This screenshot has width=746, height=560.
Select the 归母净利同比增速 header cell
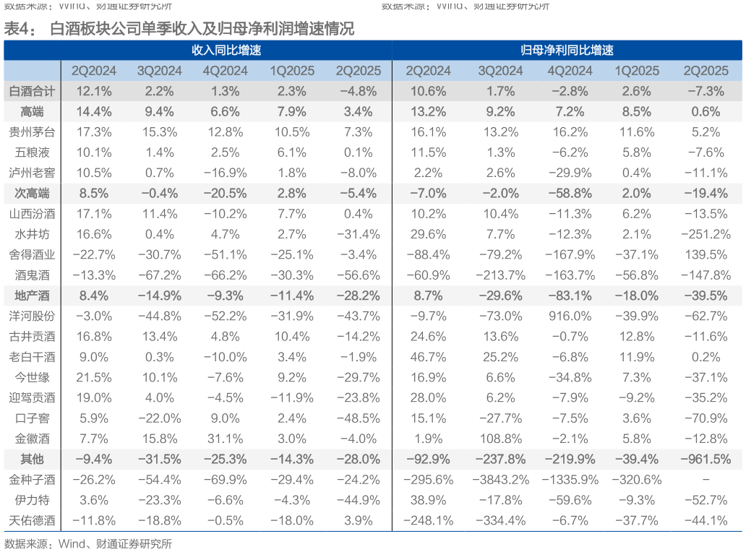point(567,51)
